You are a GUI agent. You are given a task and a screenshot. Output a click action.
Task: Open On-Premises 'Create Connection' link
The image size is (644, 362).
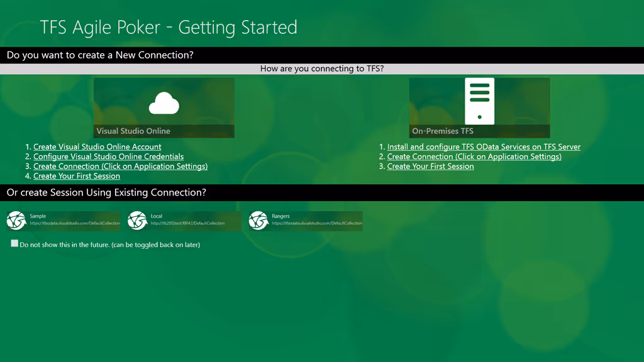click(x=474, y=156)
